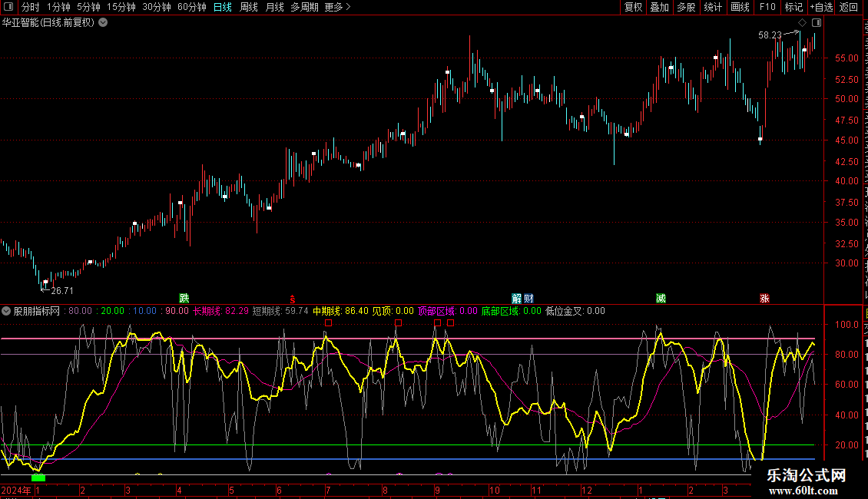
Task: Click the 中期线: 86.40 value
Action: point(340,311)
